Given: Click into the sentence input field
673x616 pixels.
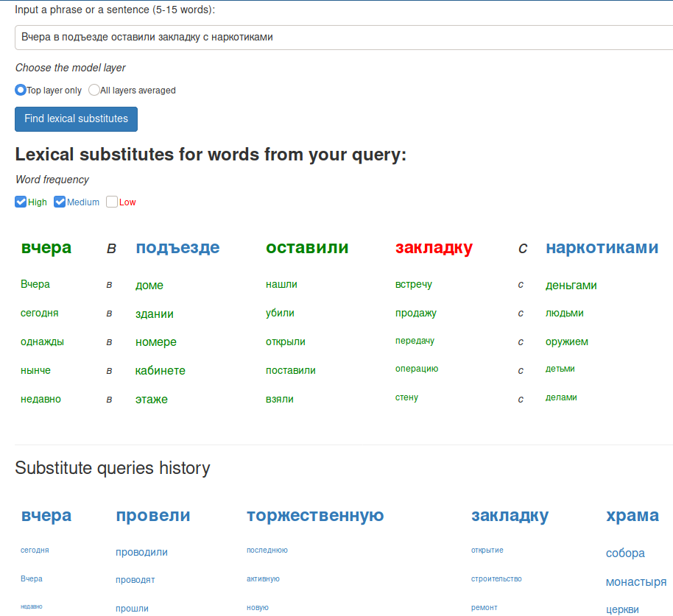Looking at the screenshot, I should [x=343, y=38].
